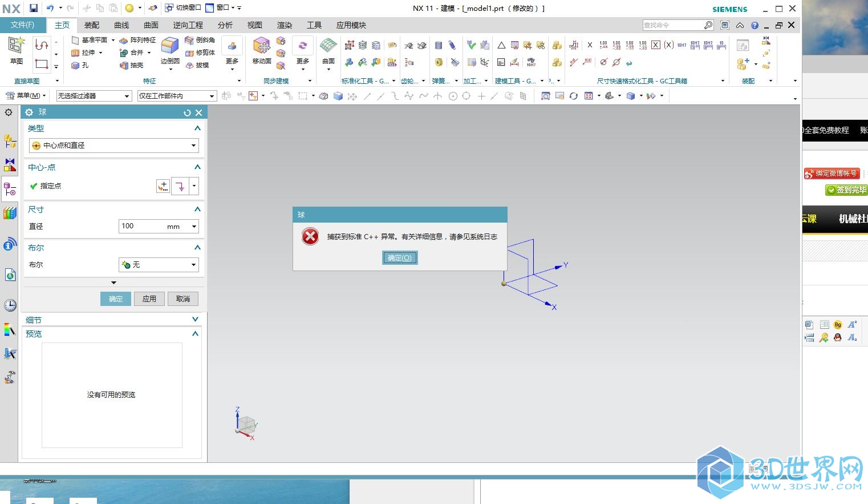The width and height of the screenshot is (868, 504).
Task: Collapse the 预览 section
Action: [x=196, y=333]
